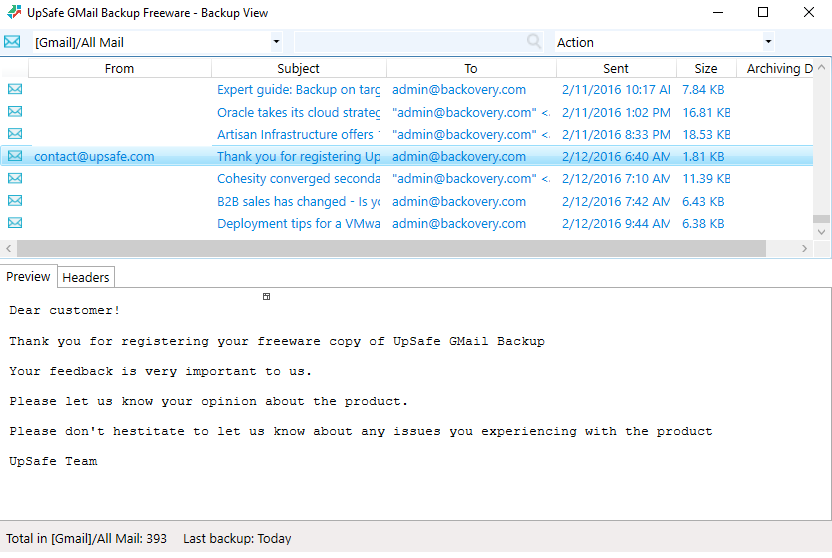Click the size value 1.81 KB
The width and height of the screenshot is (832, 558).
(703, 156)
